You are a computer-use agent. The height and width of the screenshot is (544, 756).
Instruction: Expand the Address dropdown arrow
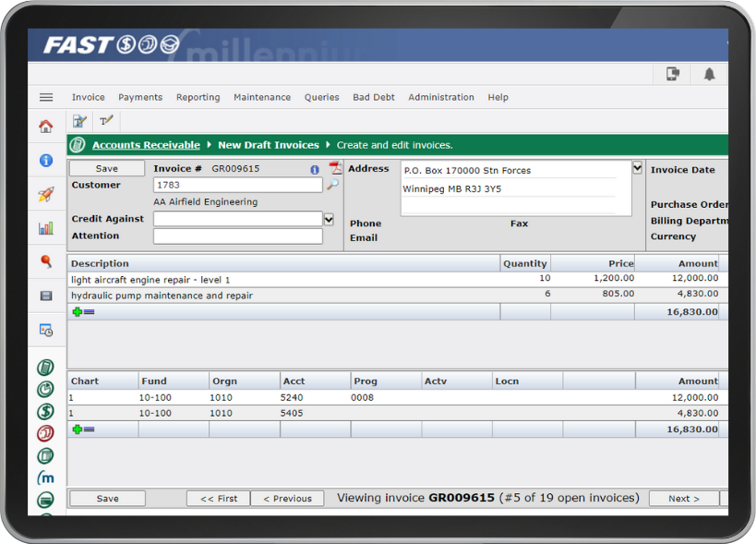tap(636, 167)
